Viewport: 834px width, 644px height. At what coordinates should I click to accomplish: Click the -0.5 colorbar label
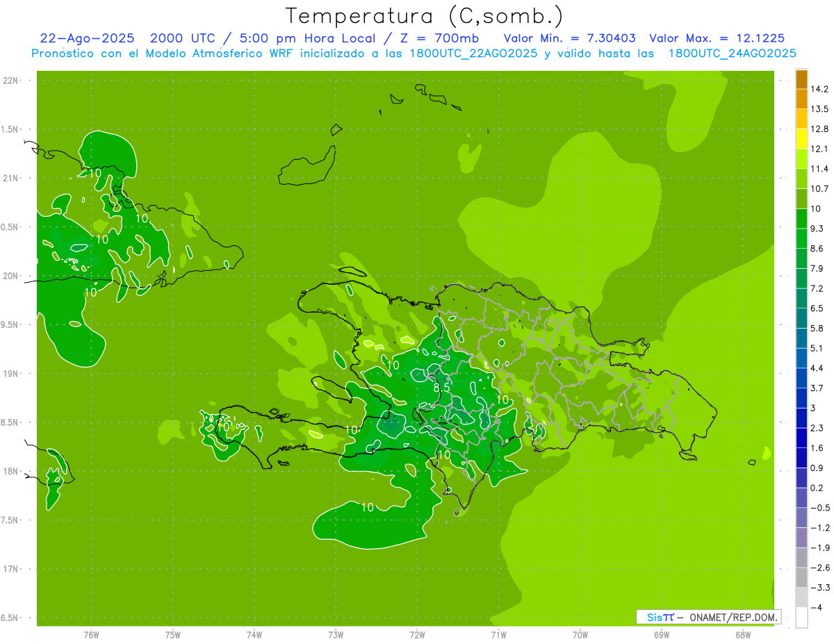coord(820,508)
